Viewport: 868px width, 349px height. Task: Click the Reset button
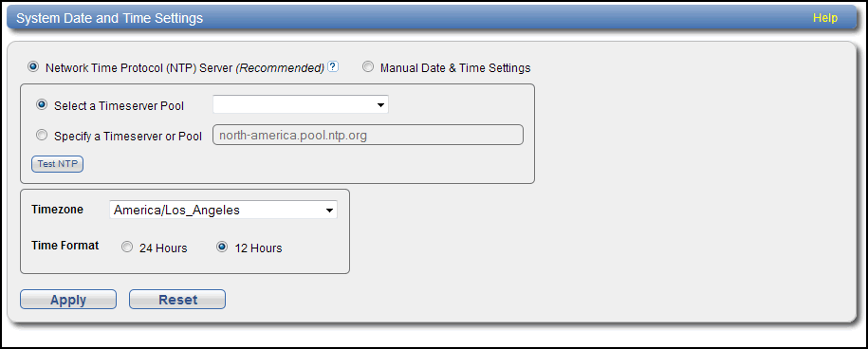click(x=177, y=300)
